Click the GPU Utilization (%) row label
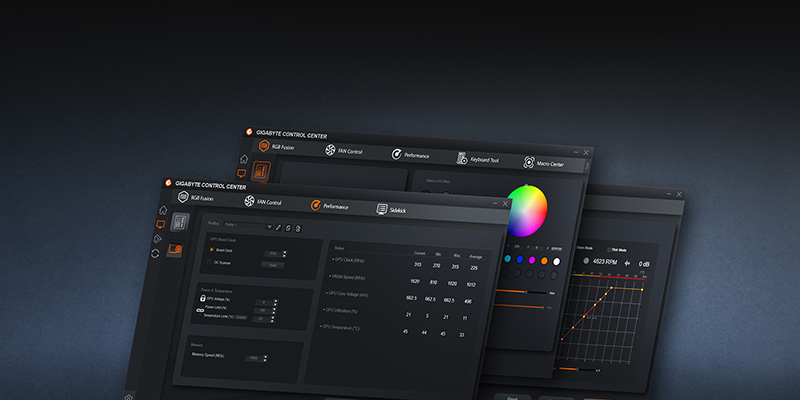Screen dimensions: 800x400 [340, 310]
